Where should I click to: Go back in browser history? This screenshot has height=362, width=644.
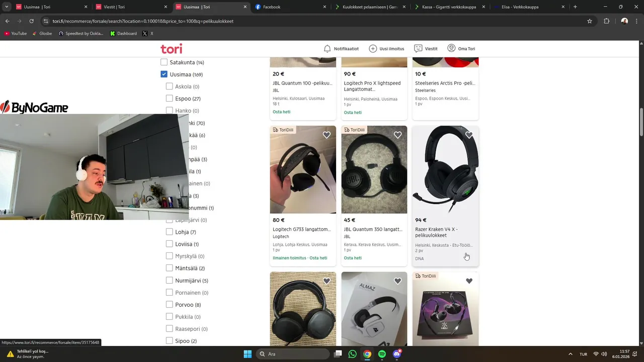pos(7,21)
